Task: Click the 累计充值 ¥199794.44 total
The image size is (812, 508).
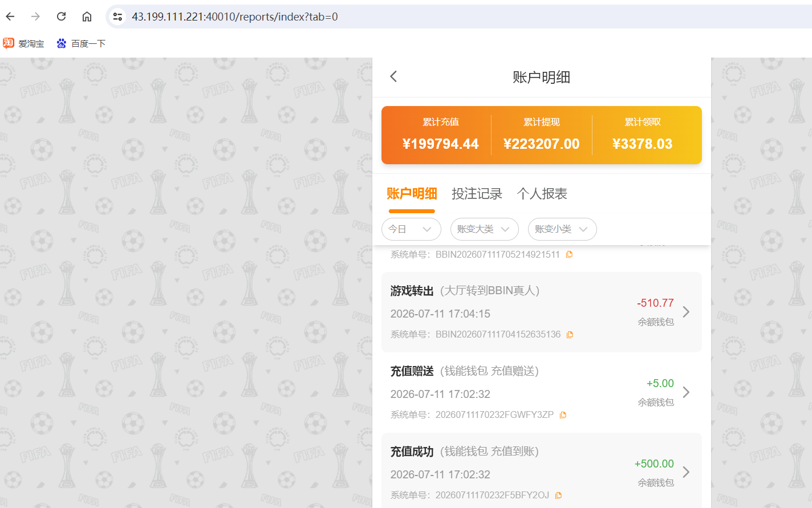Action: click(x=440, y=135)
